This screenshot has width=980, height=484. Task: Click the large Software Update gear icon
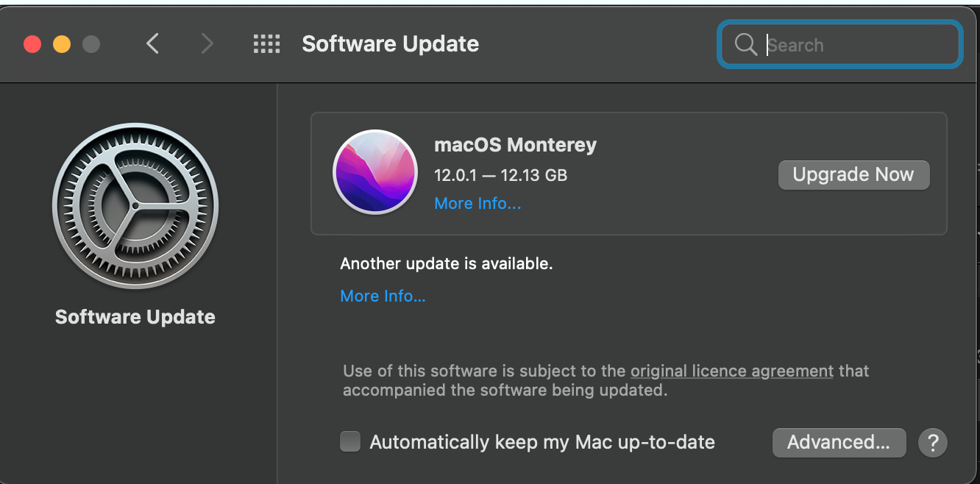click(135, 206)
